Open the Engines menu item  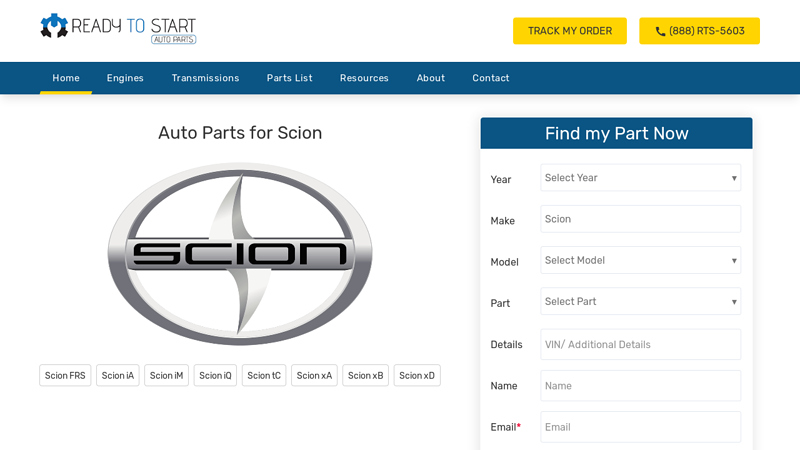(125, 78)
